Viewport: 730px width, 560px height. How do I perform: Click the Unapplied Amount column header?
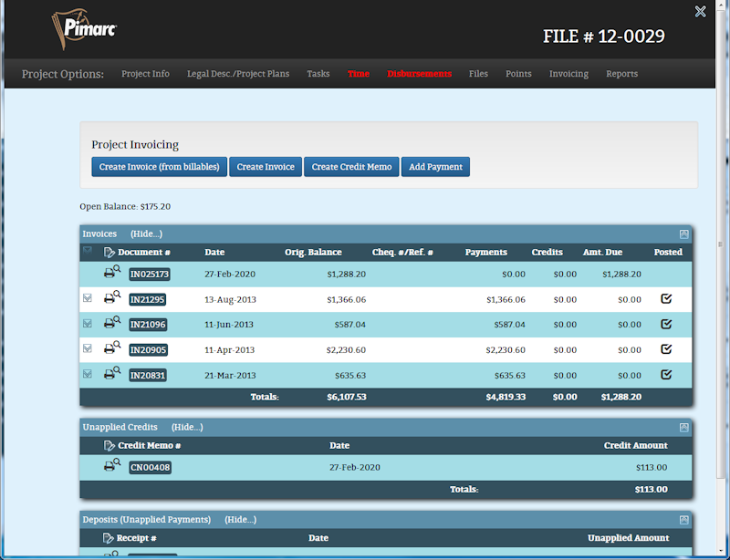pos(628,538)
